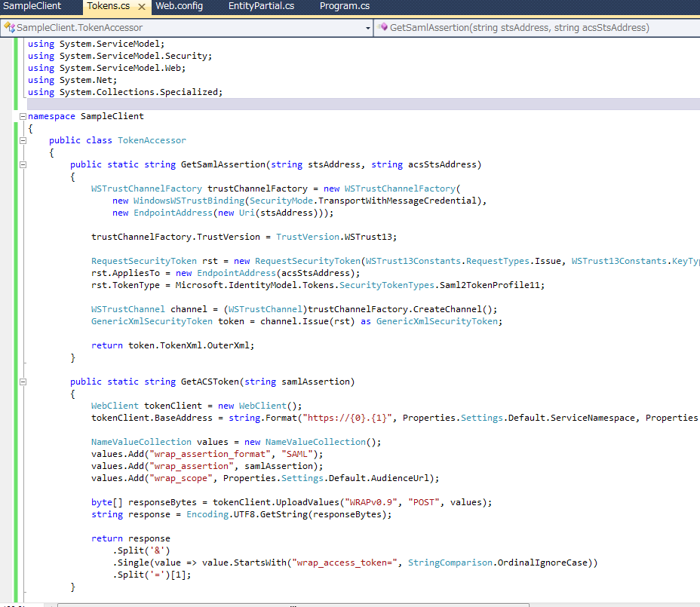Image resolution: width=700 pixels, height=607 pixels.
Task: Select the Program.cs tab
Action: click(x=344, y=6)
